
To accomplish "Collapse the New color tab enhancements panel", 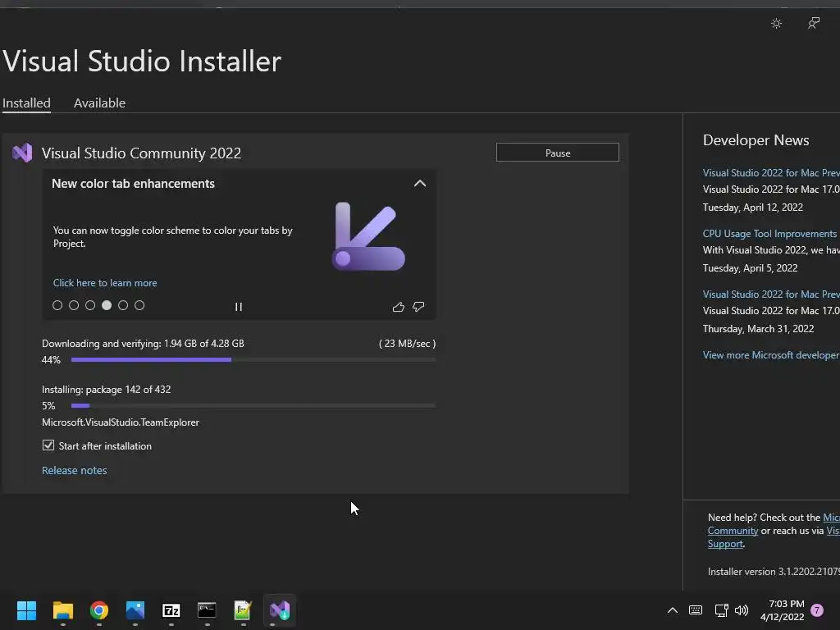I will 420,183.
